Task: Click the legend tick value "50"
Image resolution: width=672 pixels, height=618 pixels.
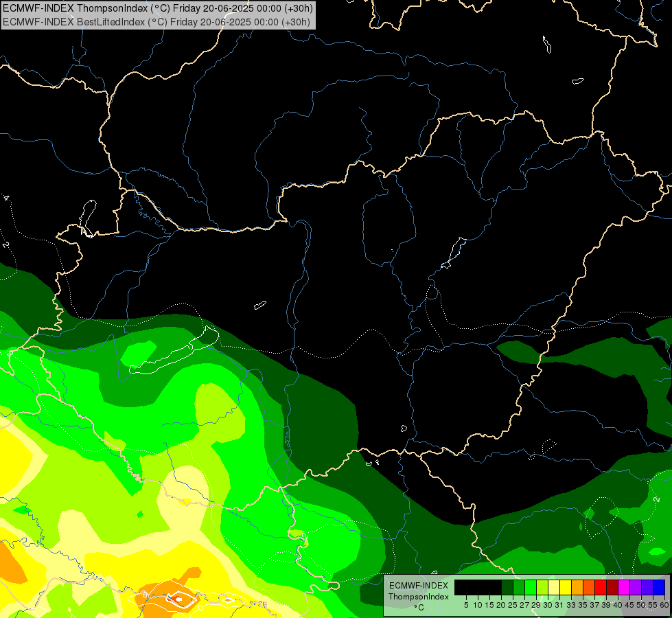Action: (x=641, y=605)
